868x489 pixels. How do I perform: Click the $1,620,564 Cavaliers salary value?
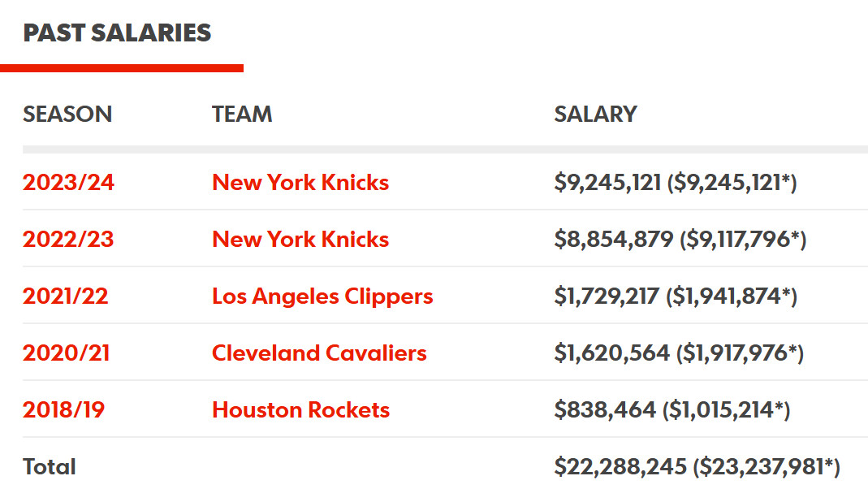click(x=611, y=353)
